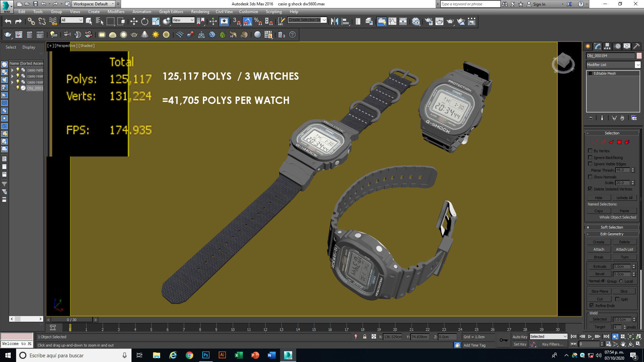
Task: Click the Set Key button
Action: pos(520,344)
